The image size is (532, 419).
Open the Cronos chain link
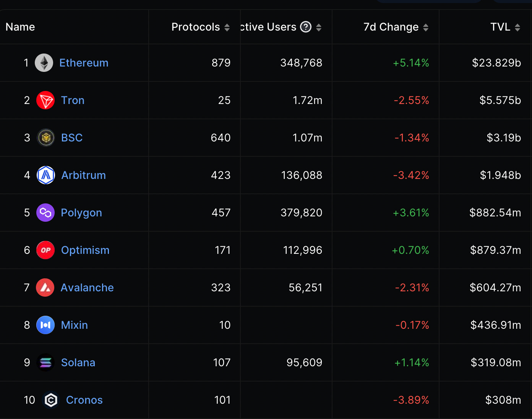(x=84, y=400)
